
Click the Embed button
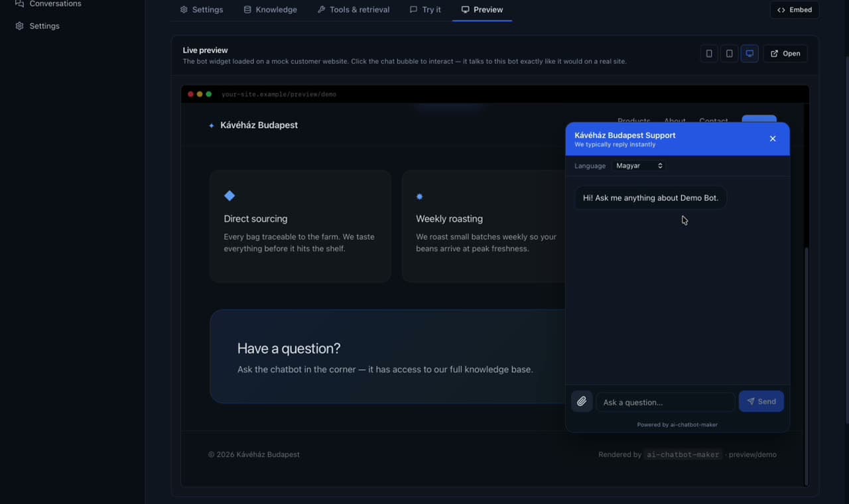[x=795, y=10]
